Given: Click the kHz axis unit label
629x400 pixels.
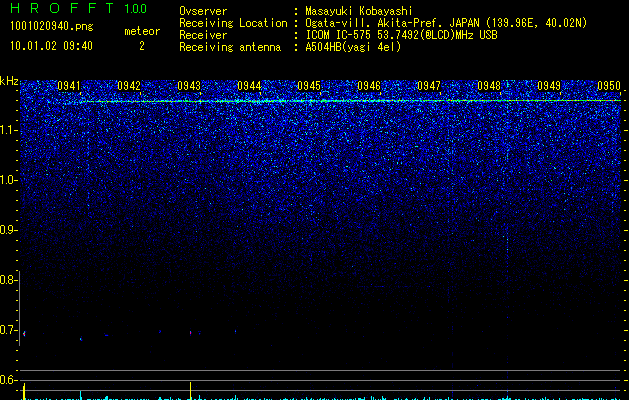Looking at the screenshot, I should pos(9,81).
